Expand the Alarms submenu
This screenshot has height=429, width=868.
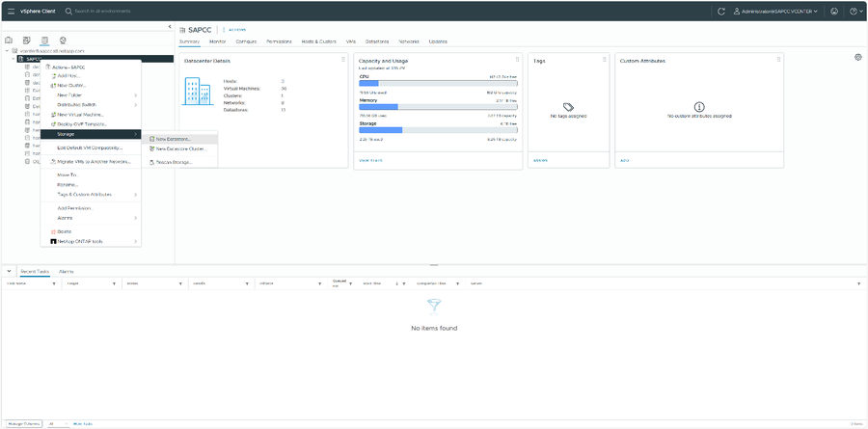click(91, 218)
